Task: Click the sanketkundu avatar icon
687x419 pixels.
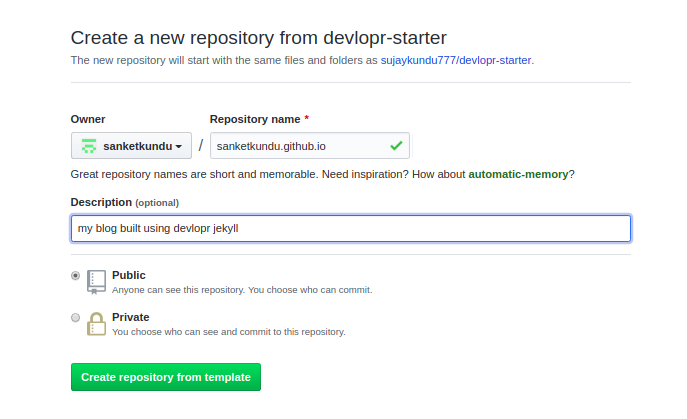Action: [x=89, y=146]
